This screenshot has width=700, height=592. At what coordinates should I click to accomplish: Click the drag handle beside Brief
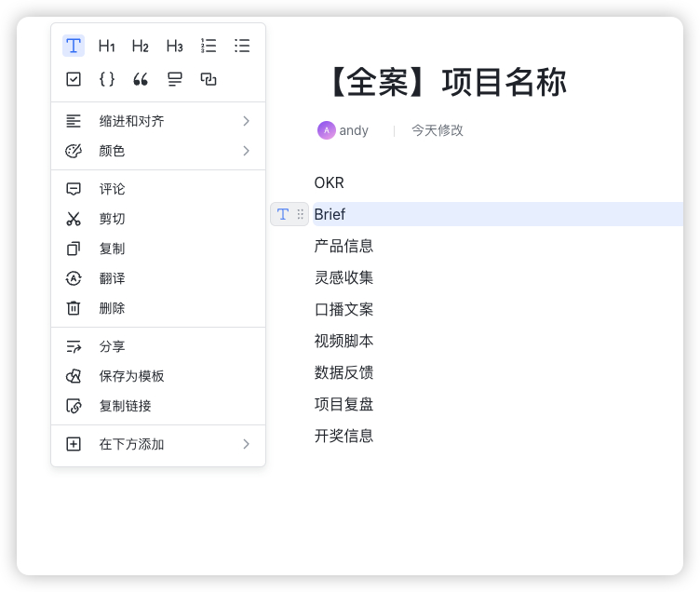click(x=301, y=214)
